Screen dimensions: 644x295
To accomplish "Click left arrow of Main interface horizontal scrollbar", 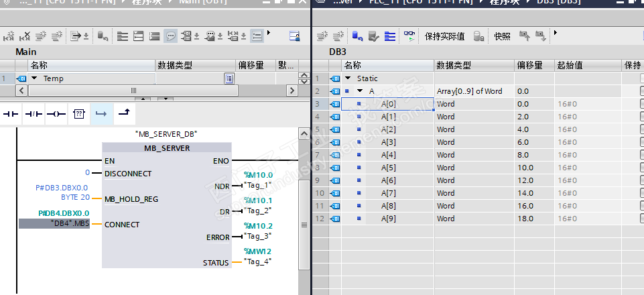I will pyautogui.click(x=22, y=91).
